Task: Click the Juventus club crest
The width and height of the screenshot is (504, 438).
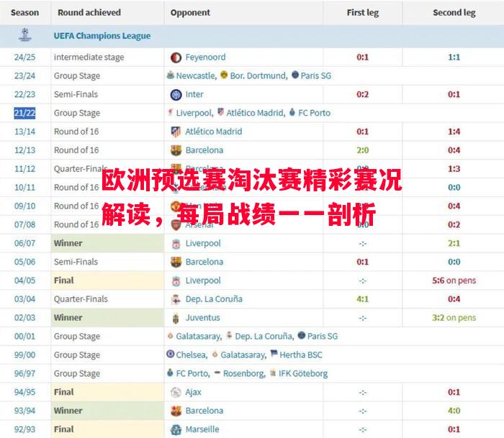Action: click(x=176, y=318)
